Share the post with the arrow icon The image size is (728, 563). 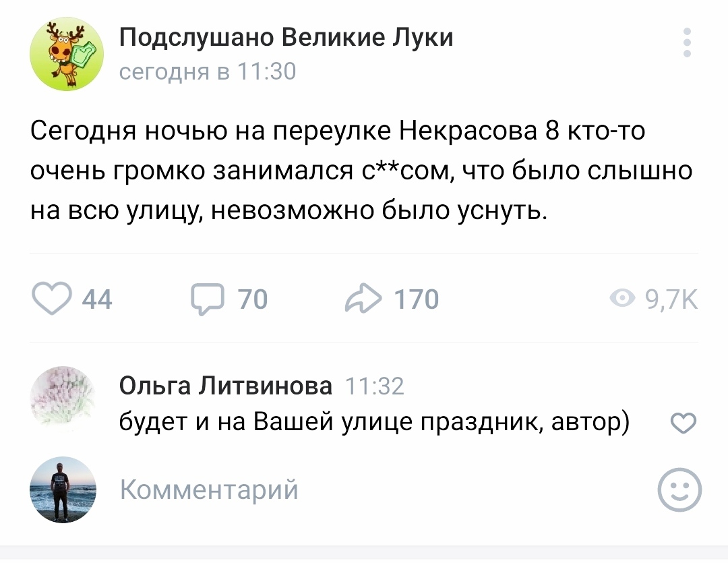pos(363,298)
